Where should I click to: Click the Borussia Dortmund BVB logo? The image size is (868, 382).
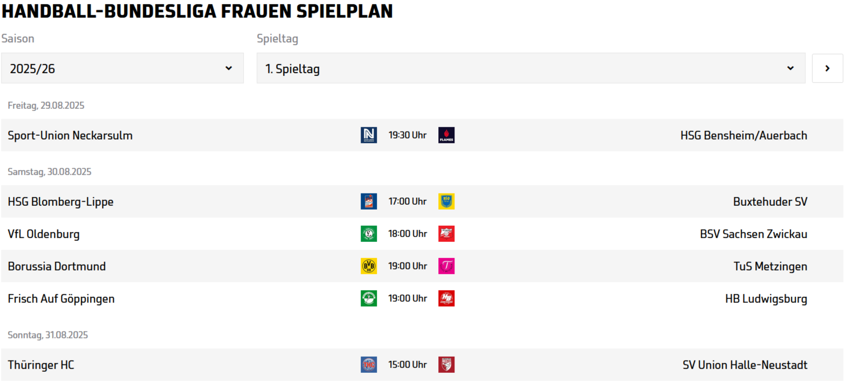pyautogui.click(x=369, y=266)
